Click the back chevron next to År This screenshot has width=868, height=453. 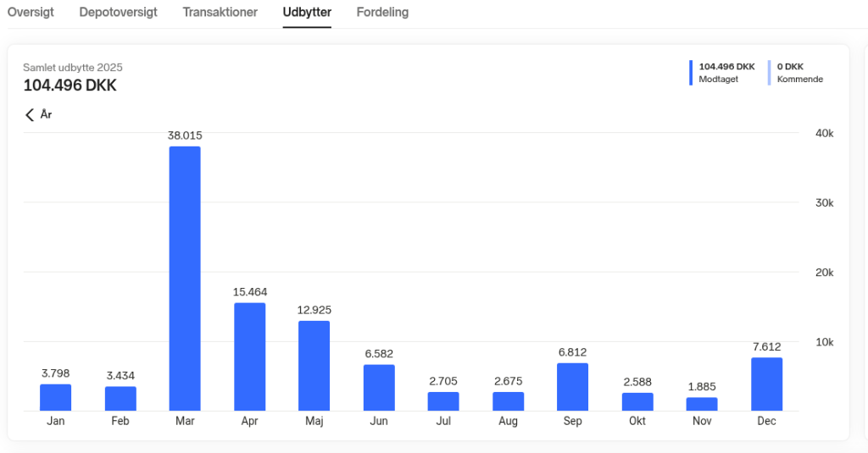(30, 115)
